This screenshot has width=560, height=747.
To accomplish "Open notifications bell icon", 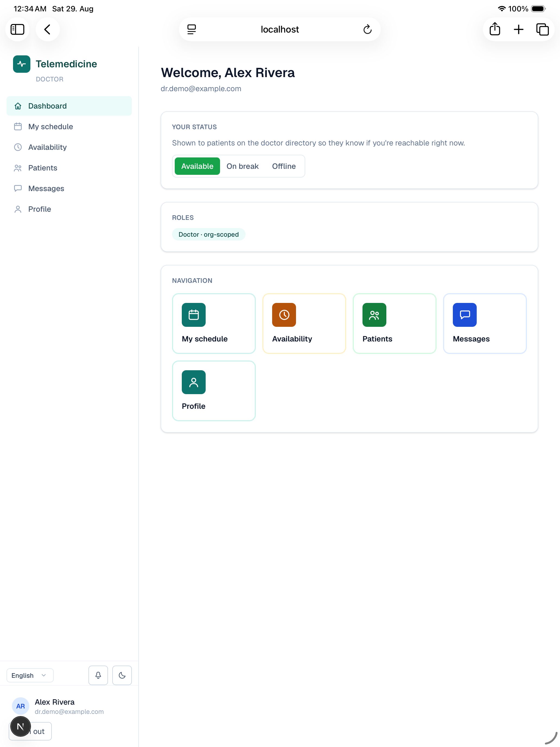I will click(98, 675).
